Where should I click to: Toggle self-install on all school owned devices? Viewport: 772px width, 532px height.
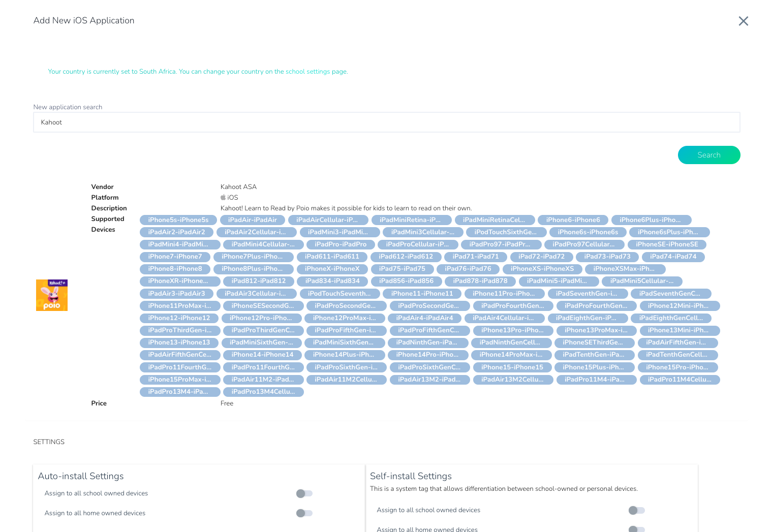(636, 510)
